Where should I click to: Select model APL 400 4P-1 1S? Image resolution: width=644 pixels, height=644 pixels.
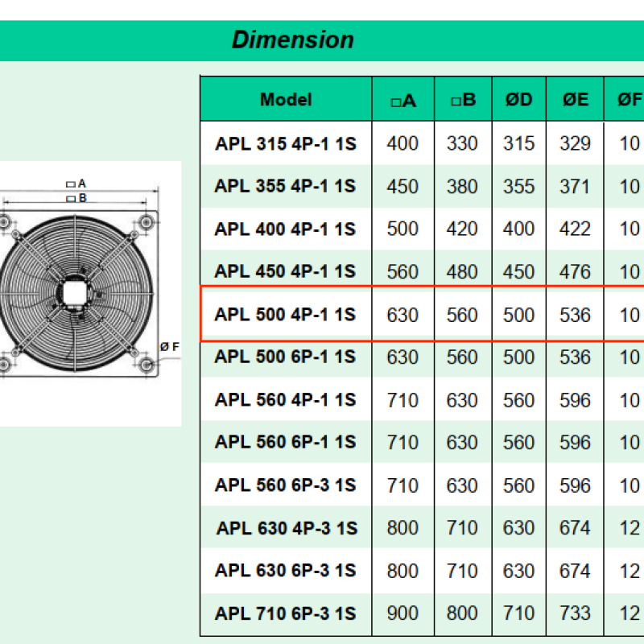(x=285, y=229)
